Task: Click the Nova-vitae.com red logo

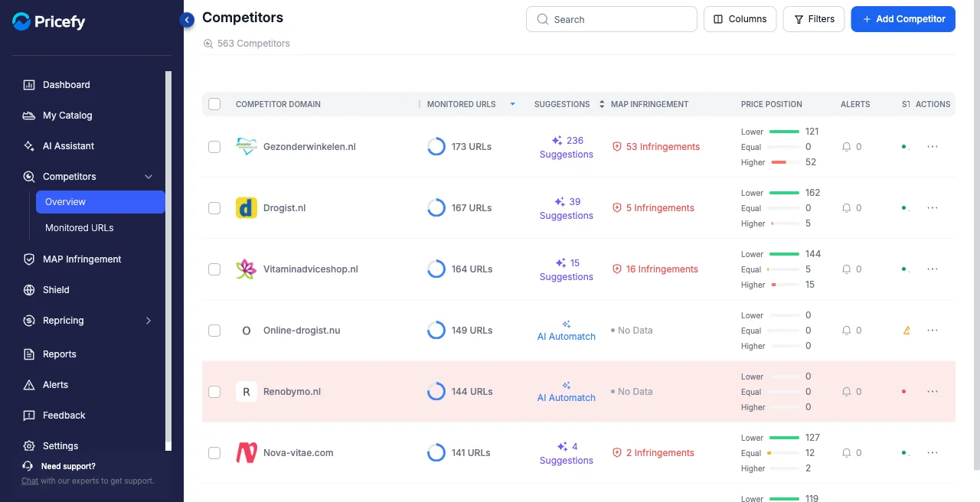Action: click(247, 453)
